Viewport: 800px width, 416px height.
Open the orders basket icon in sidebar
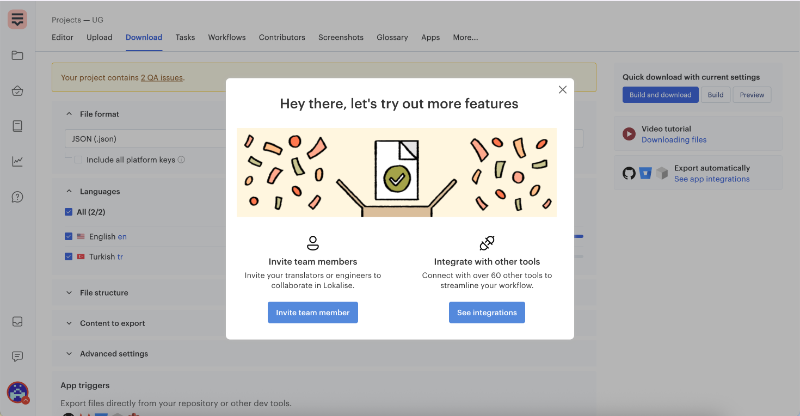[17, 91]
